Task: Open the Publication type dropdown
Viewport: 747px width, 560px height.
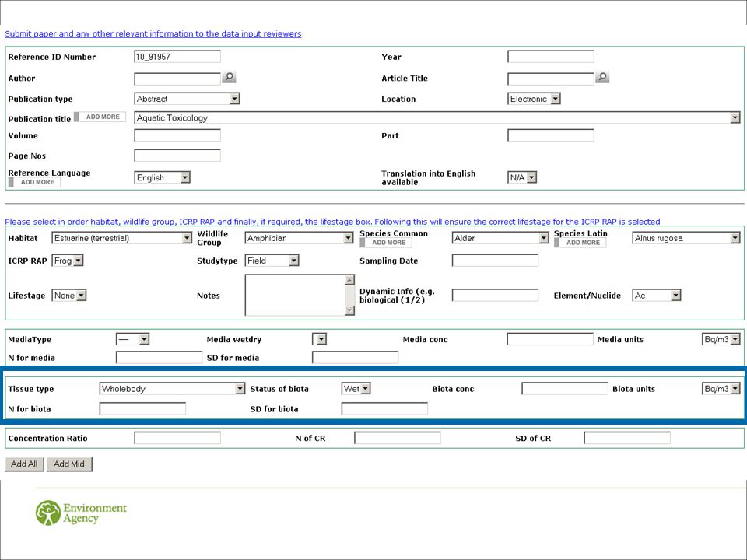Action: coord(187,99)
